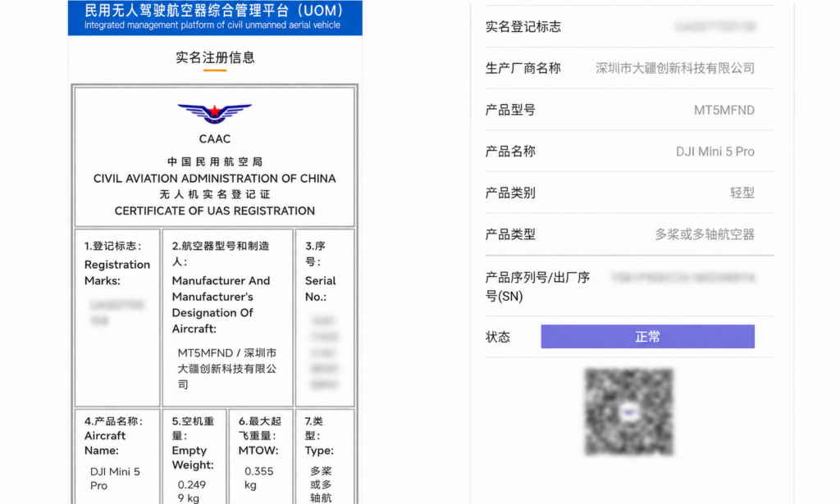Select the 实名注册信息 heading tab
This screenshot has height=504, width=840.
pyautogui.click(x=215, y=58)
